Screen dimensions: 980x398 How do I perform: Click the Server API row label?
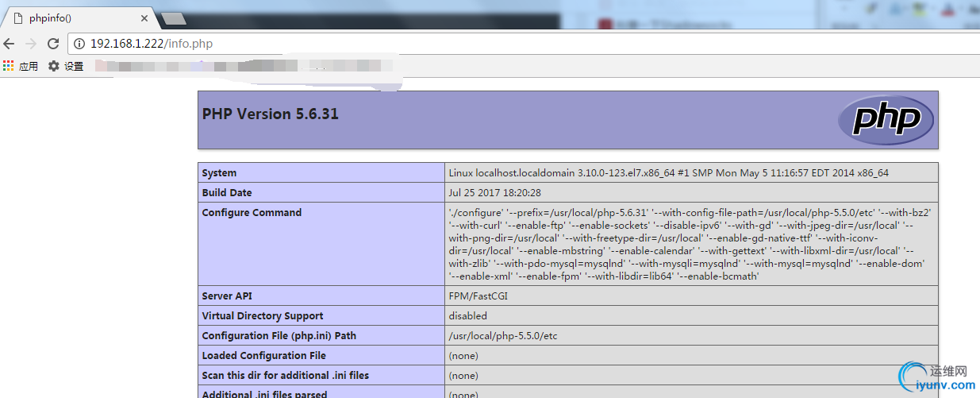click(x=228, y=296)
